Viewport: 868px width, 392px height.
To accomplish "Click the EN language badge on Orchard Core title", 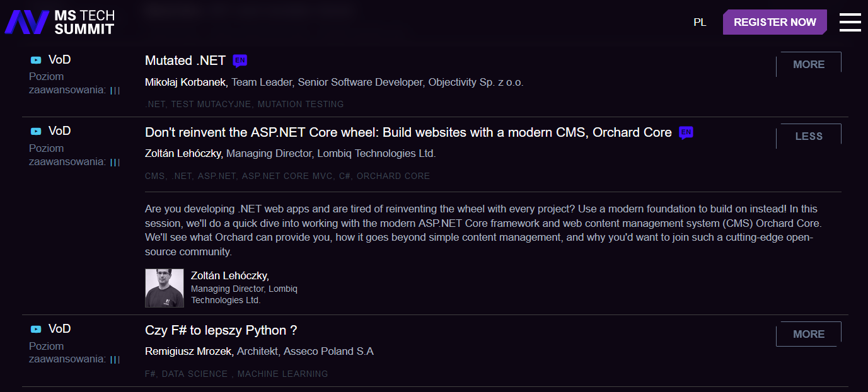I will click(686, 133).
